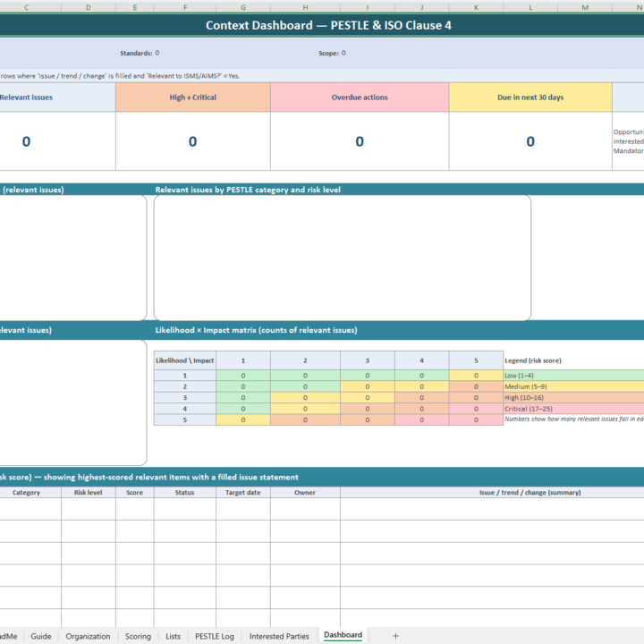Viewport: 644px width, 644px height.
Task: Select column G header
Action: pos(243,7)
